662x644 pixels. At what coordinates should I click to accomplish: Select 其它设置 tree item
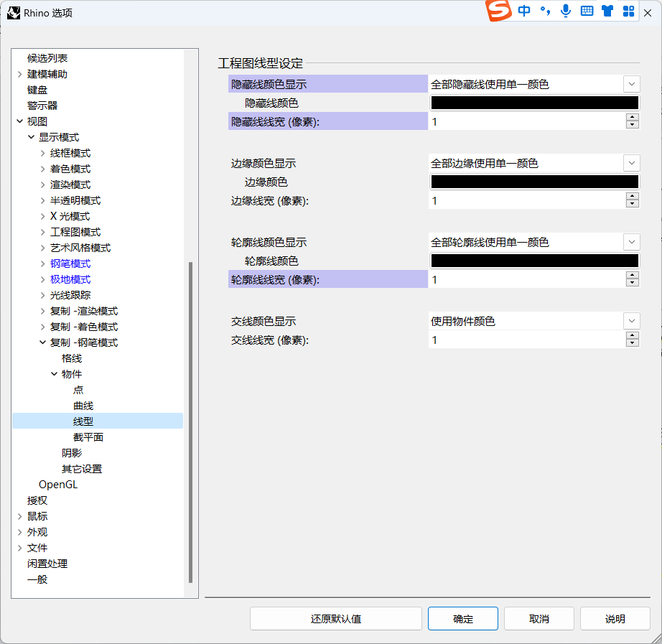point(82,469)
